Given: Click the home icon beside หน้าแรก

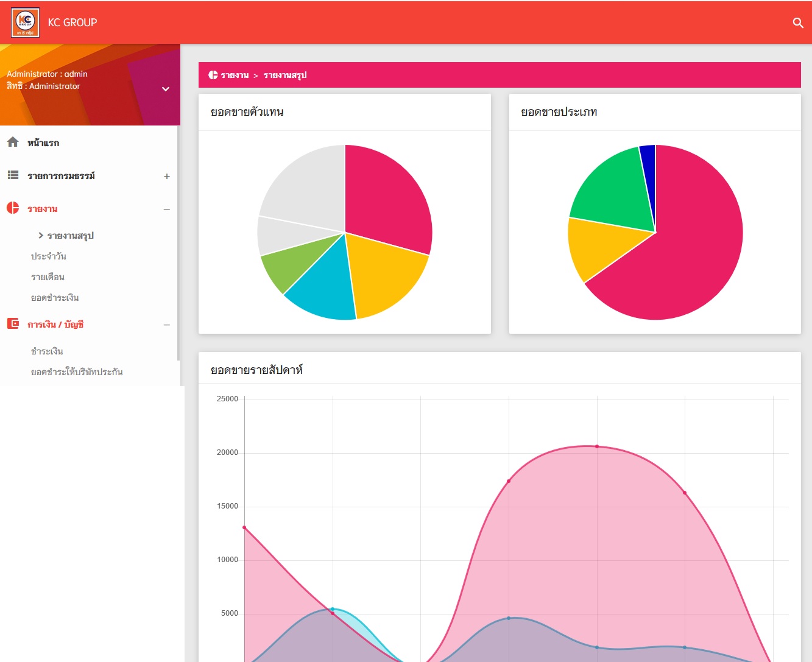Looking at the screenshot, I should click(x=13, y=142).
